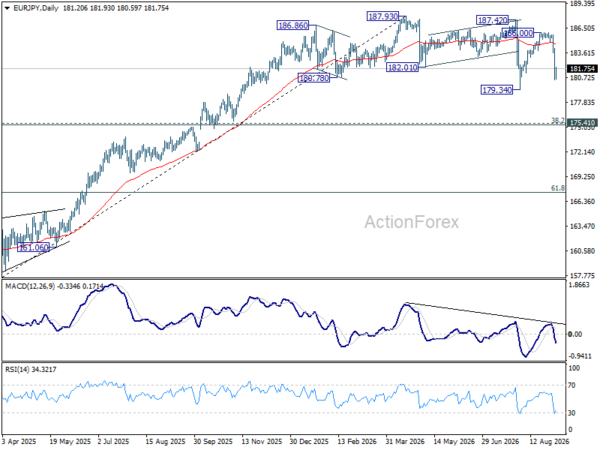Select the 186.860 high price label
Screen dimensions: 600x450
click(x=293, y=26)
